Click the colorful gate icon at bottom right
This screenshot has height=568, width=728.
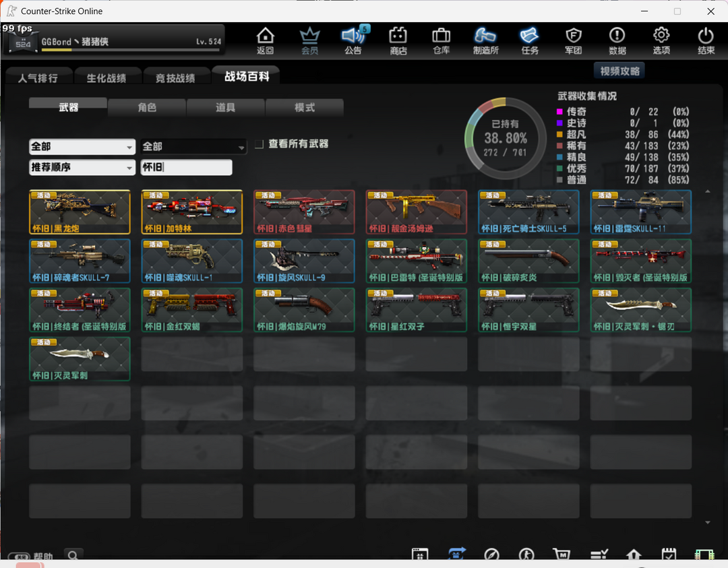[704, 554]
